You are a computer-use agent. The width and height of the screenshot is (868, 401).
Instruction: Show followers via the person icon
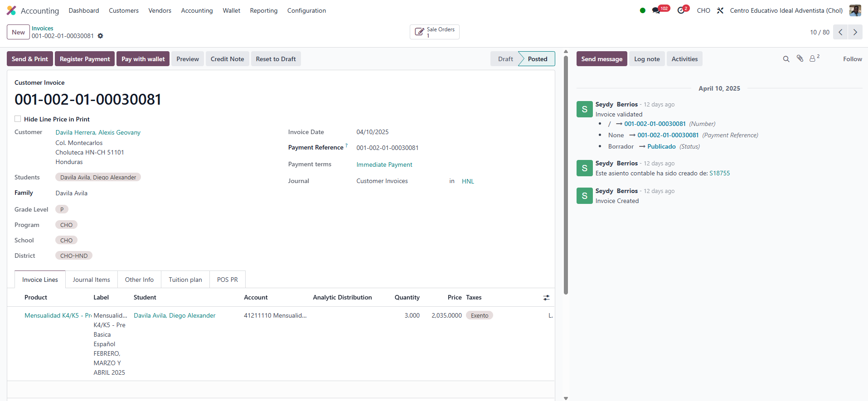[813, 59]
